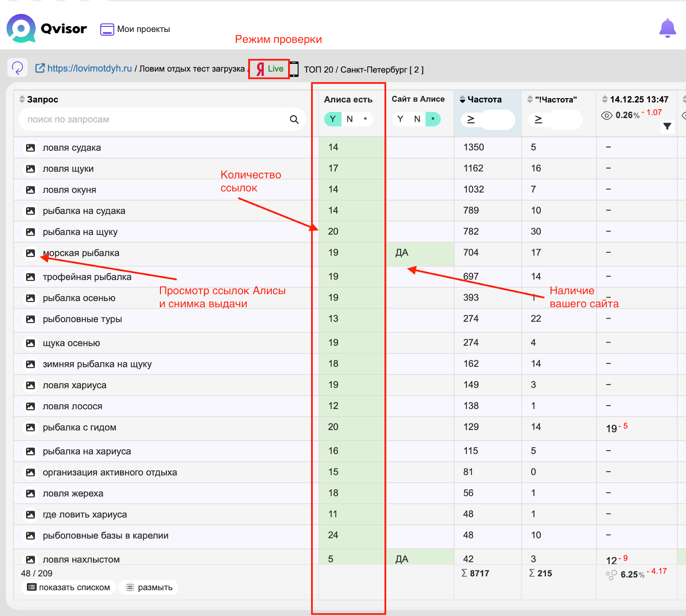
Task: Open snapshot icon for морская рыбалка
Action: [30, 253]
